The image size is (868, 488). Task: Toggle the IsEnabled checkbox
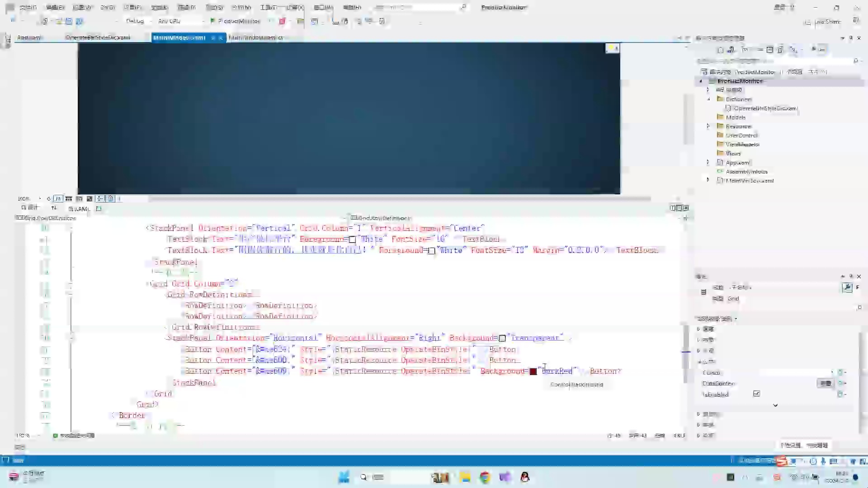756,394
